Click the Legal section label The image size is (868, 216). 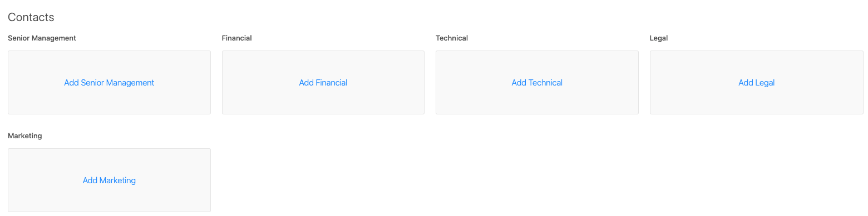click(659, 38)
